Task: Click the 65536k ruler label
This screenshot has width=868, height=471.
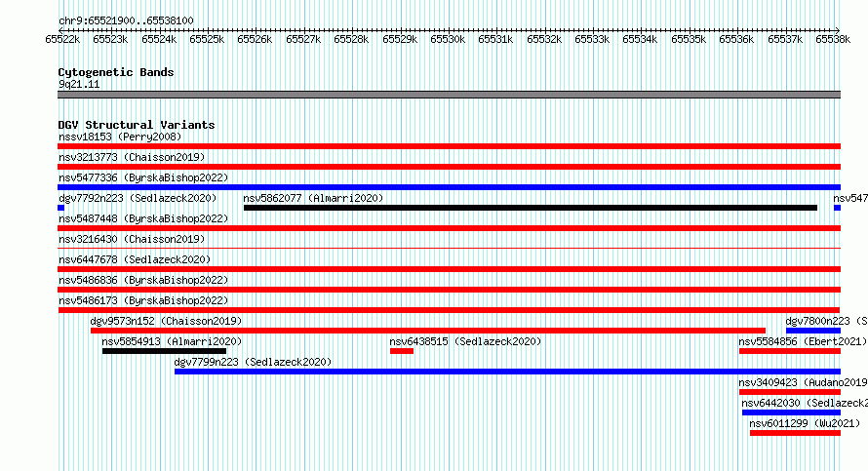Action: 736,39
